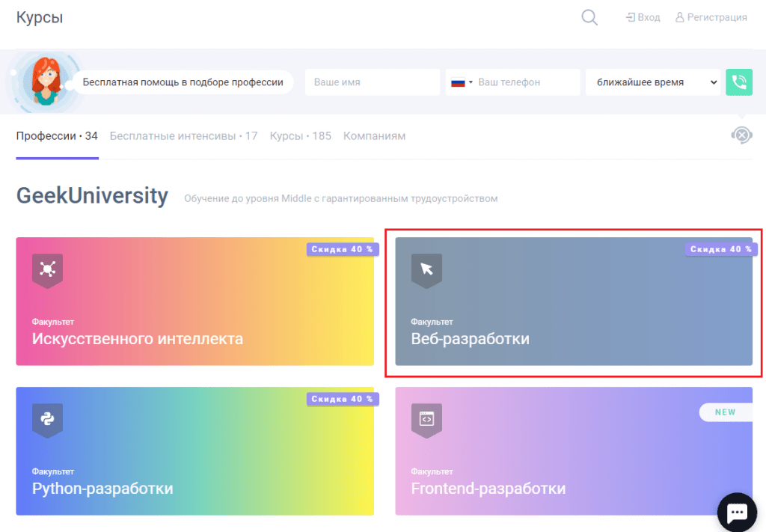The height and width of the screenshot is (532, 766).
Task: Click the Вход login link
Action: [643, 17]
